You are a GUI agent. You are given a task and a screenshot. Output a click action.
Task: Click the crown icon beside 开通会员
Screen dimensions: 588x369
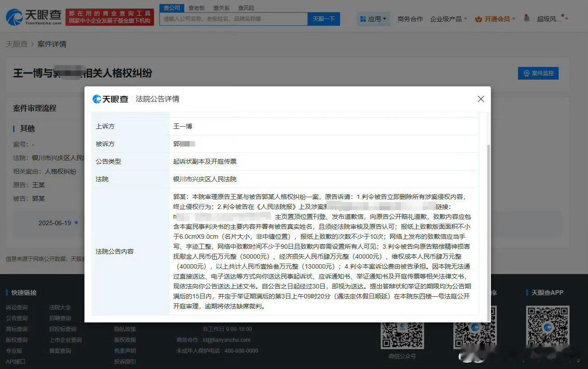pos(479,19)
